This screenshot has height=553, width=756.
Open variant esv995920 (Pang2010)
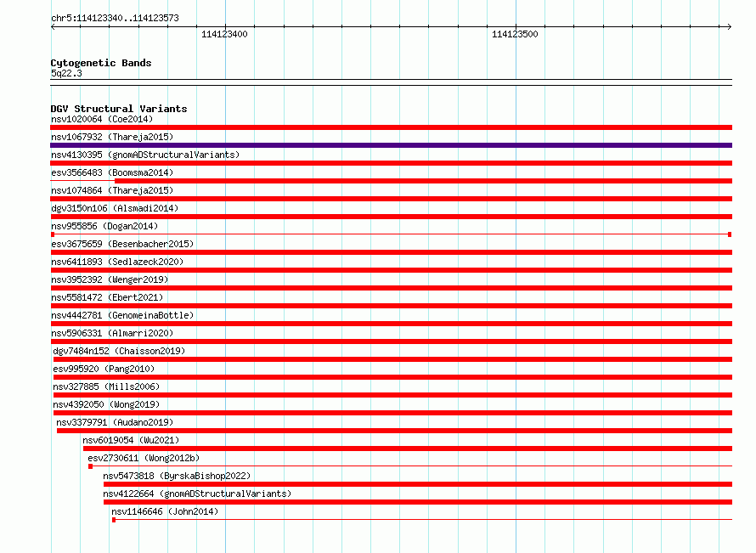(x=104, y=369)
